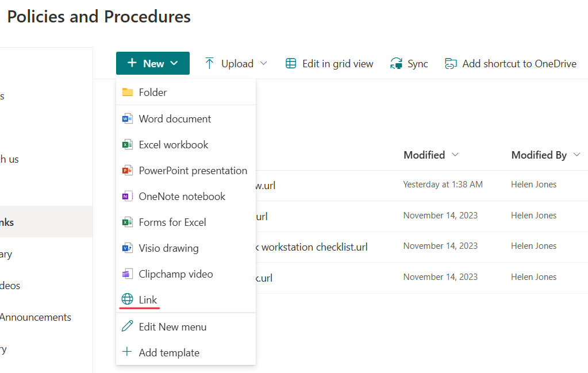Choose the Forms for Excel icon
The width and height of the screenshot is (588, 373).
(128, 222)
